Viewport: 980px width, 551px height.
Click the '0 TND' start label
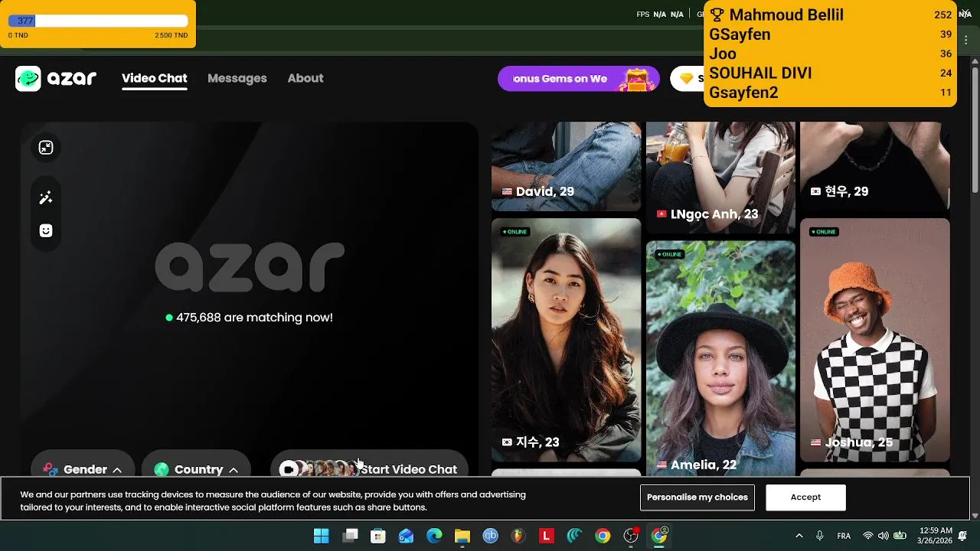coord(18,35)
